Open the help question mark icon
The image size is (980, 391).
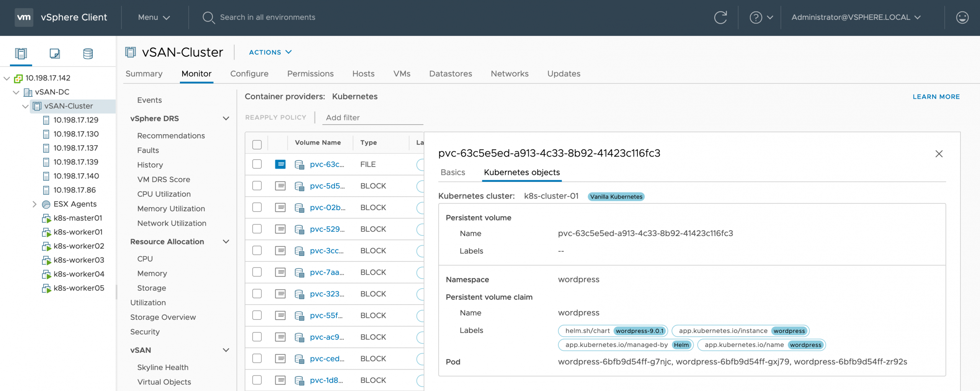click(756, 17)
